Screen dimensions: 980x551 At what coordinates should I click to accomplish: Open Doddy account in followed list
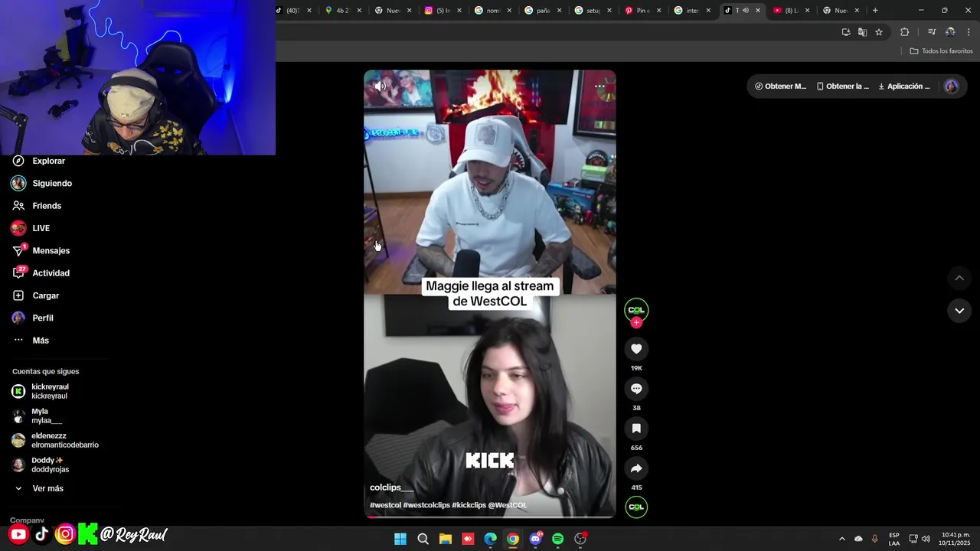click(41, 465)
